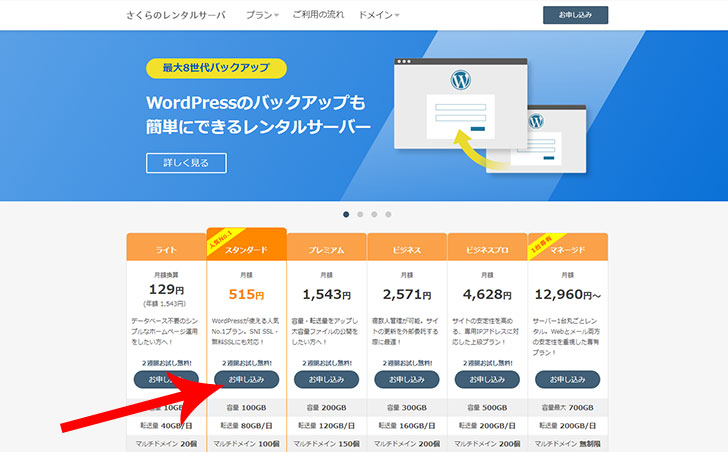The height and width of the screenshot is (452, 728).
Task: Click the (年額 1,543円) note
Action: pyautogui.click(x=164, y=304)
